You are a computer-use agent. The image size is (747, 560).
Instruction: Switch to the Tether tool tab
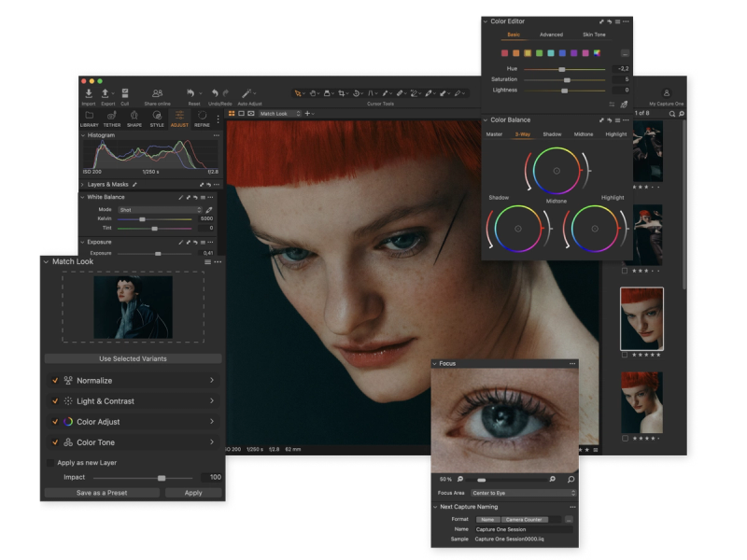pos(112,119)
